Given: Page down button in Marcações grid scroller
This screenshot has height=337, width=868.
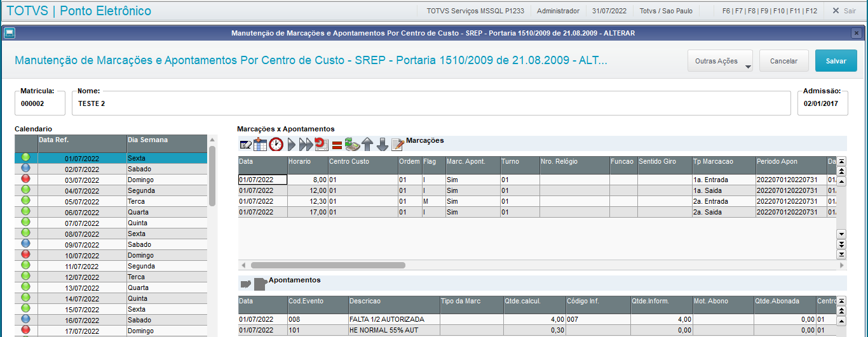Looking at the screenshot, I should [841, 244].
